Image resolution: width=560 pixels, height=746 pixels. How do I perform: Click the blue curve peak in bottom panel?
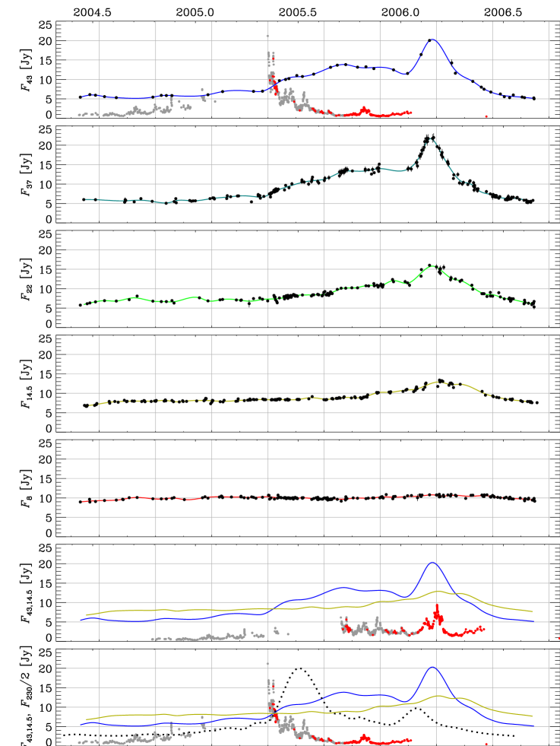click(x=433, y=668)
